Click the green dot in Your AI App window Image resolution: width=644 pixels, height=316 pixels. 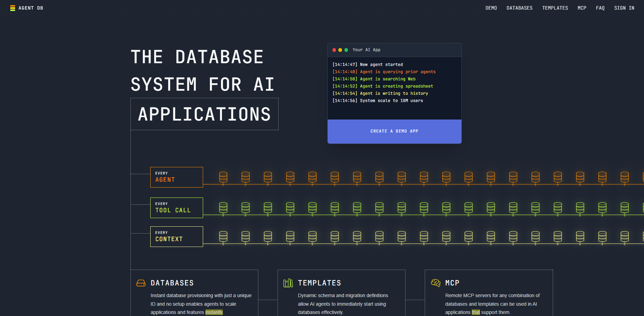coord(346,50)
